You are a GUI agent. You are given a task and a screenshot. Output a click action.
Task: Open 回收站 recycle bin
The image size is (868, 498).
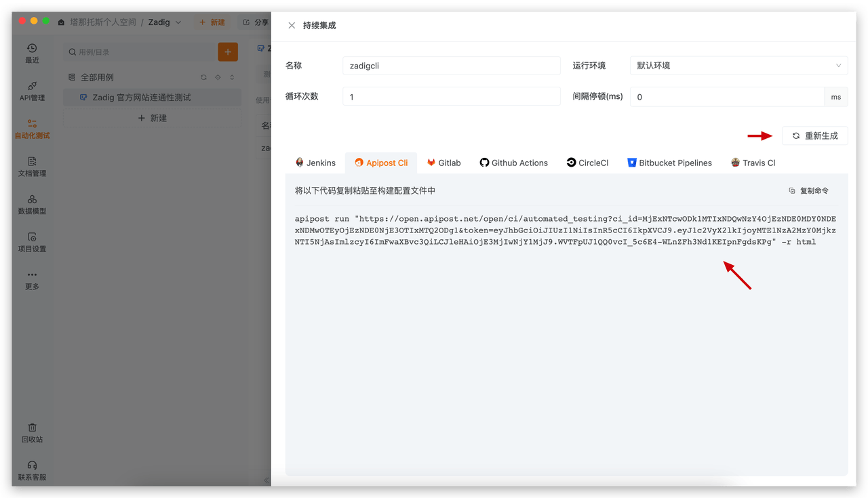tap(32, 432)
